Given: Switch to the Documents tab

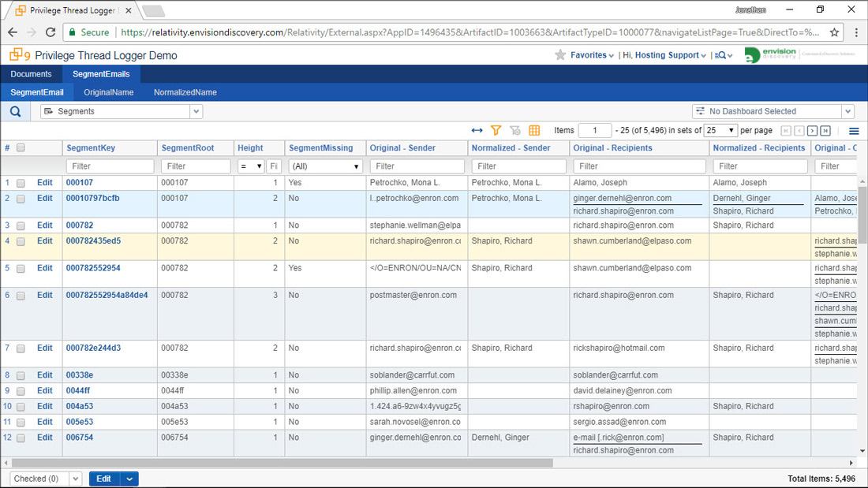Looking at the screenshot, I should coord(31,74).
